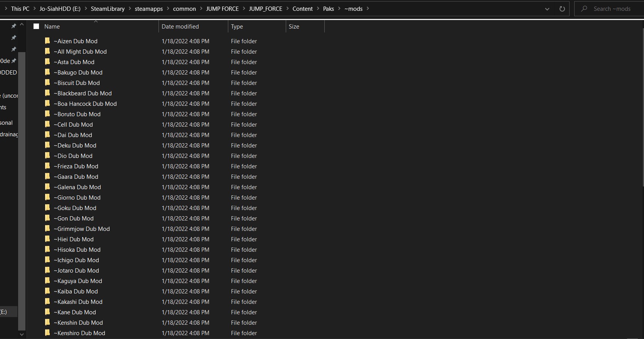Viewport: 644px width, 339px height.
Task: Click the navigation pane scroll up arrow
Action: pyautogui.click(x=22, y=25)
